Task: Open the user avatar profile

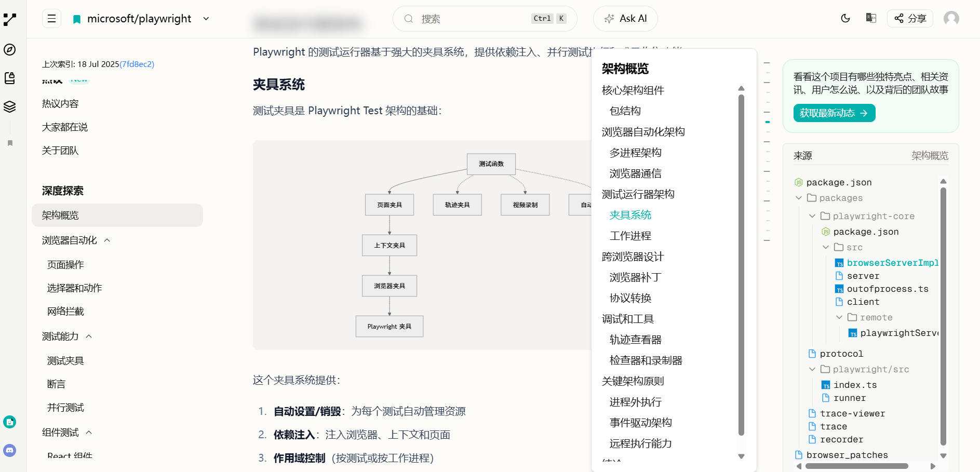Action: 951,19
